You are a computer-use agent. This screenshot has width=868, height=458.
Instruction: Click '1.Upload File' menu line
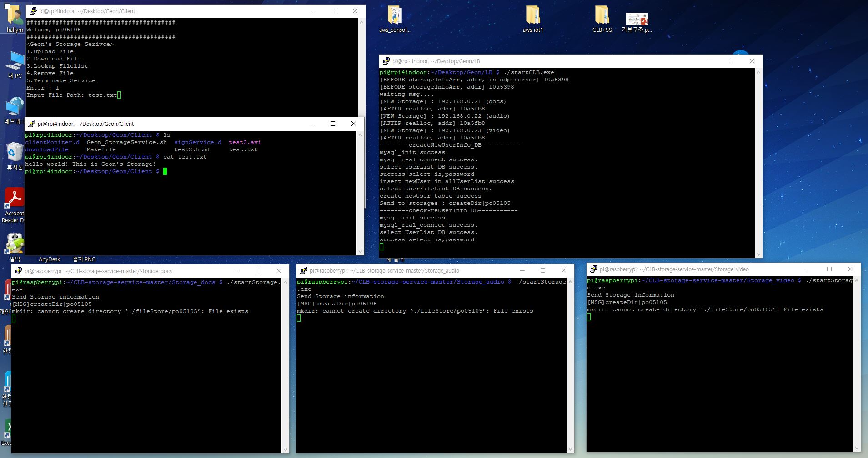click(x=50, y=51)
